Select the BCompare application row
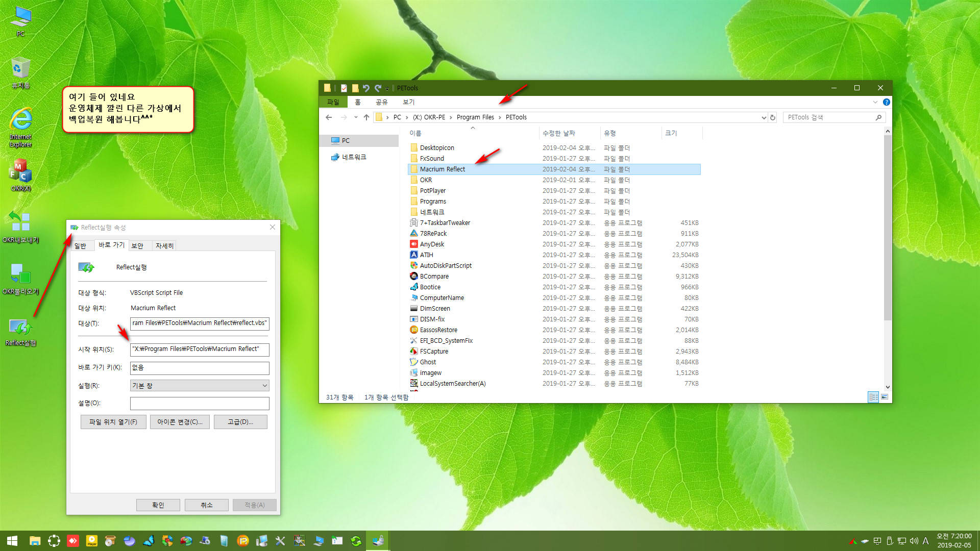 pos(554,277)
